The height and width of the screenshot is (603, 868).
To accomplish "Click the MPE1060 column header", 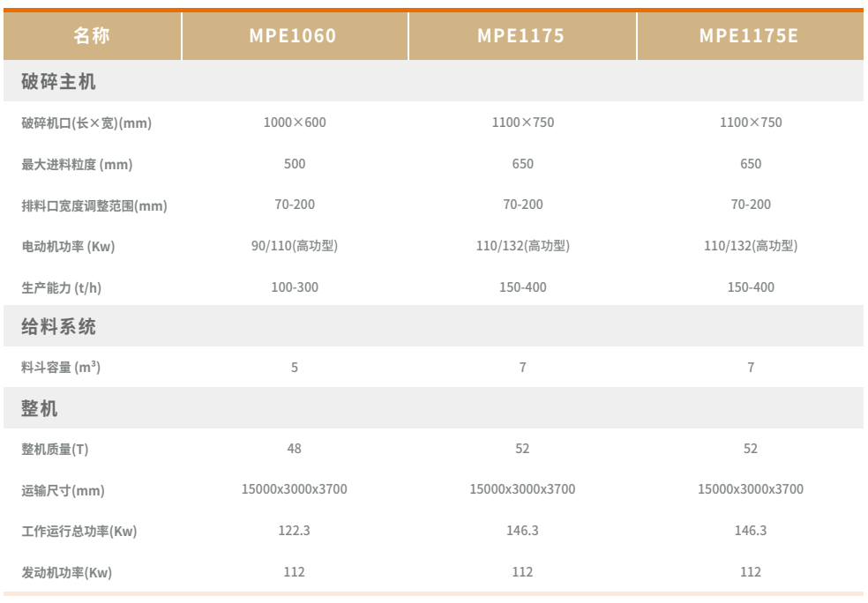I will click(293, 36).
